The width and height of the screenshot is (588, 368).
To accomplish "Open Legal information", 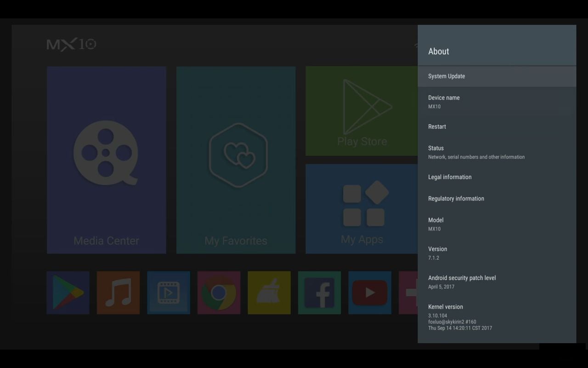I will [x=497, y=177].
